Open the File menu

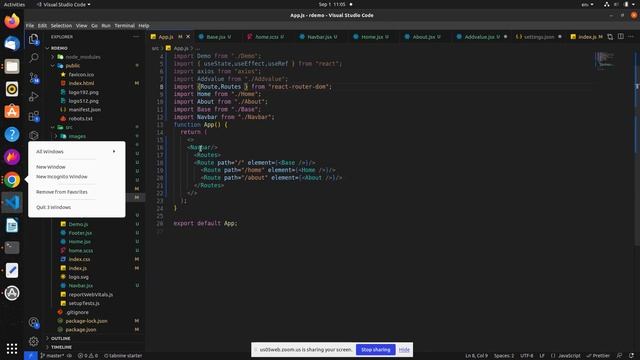tap(30, 25)
